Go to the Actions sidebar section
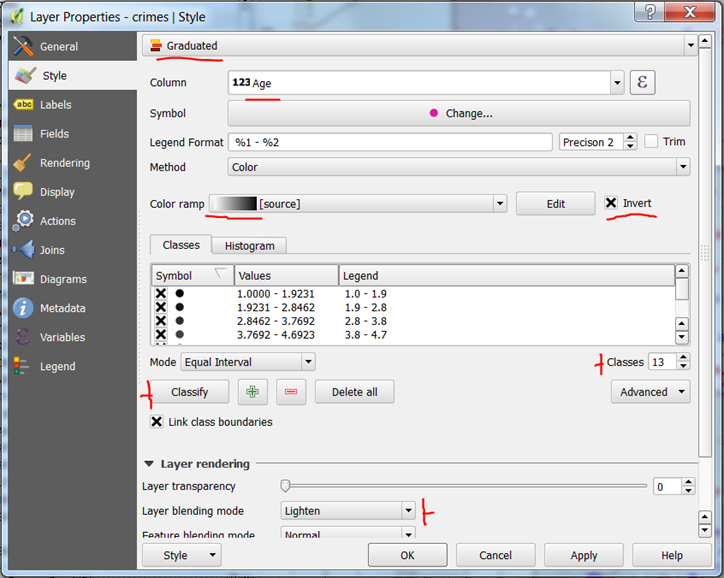 (x=57, y=221)
